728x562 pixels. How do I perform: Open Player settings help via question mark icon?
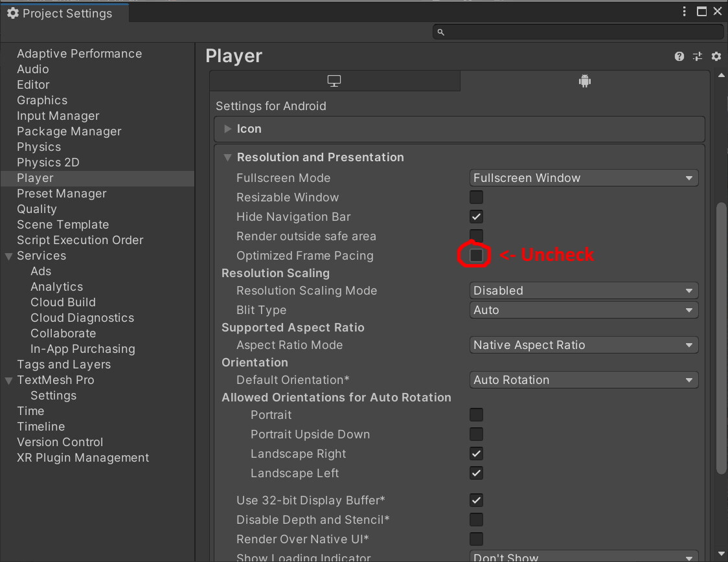[x=679, y=56]
